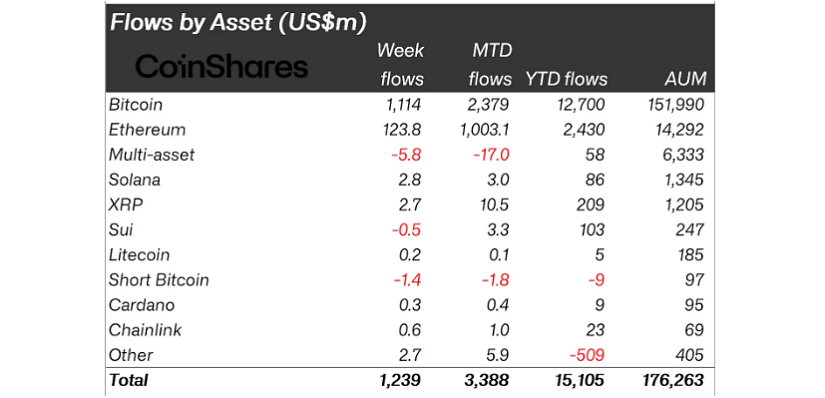Click the YTD flows column header

pos(566,79)
